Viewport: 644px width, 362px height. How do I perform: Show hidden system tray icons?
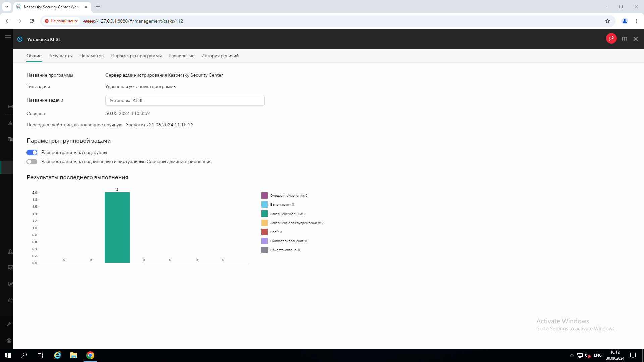(x=572, y=355)
